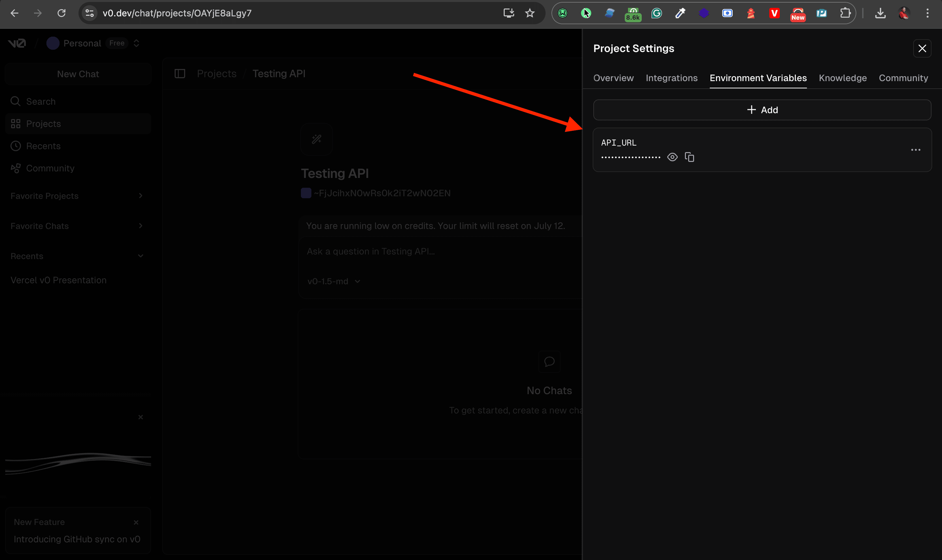Image resolution: width=942 pixels, height=560 pixels.
Task: Reload the current page
Action: 61,13
